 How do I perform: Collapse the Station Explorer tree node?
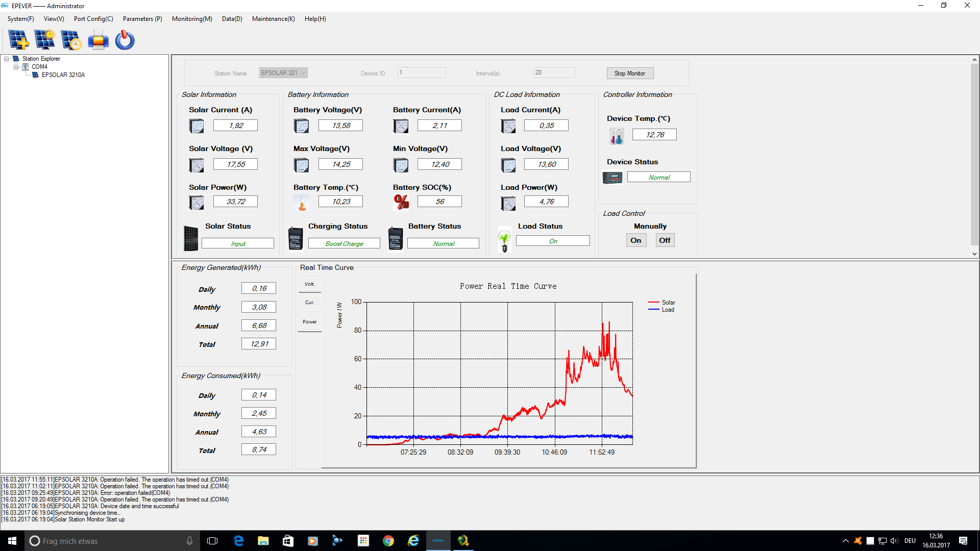coord(7,59)
